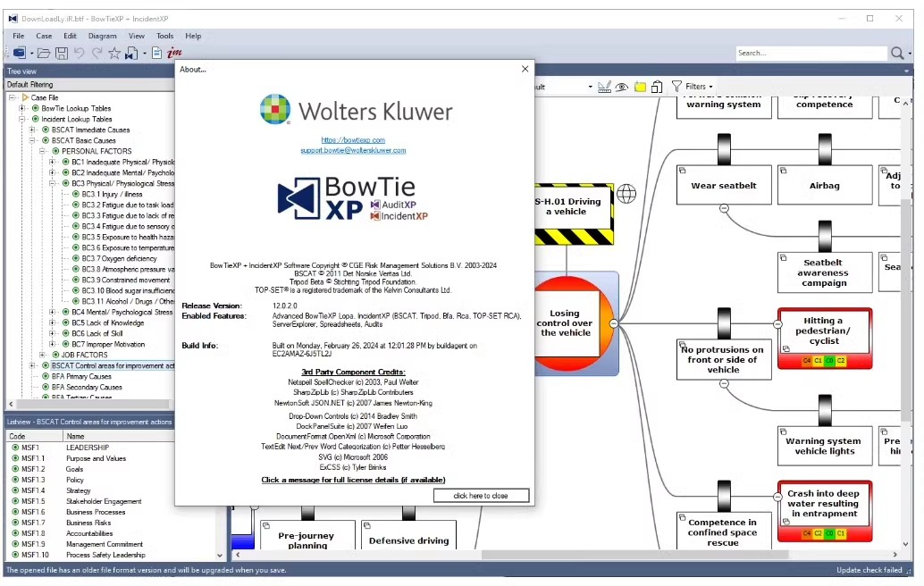Select the Losing control over the vehicle event

point(566,323)
